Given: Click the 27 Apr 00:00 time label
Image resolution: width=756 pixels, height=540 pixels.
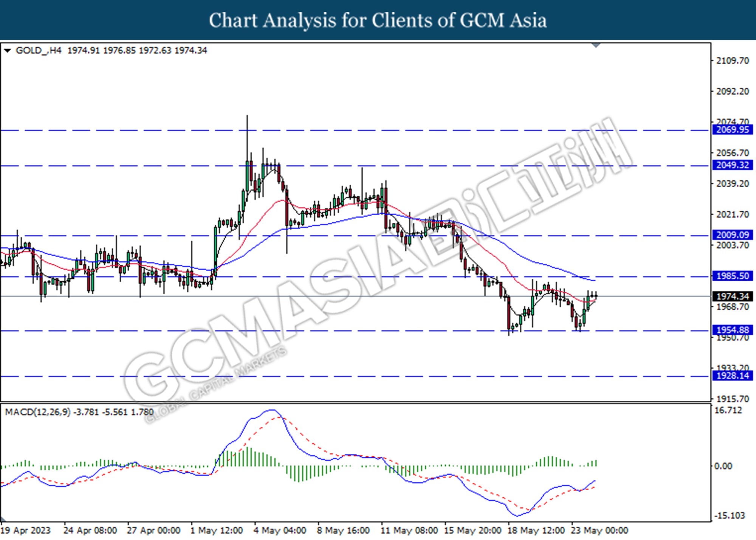Looking at the screenshot, I should pos(153,531).
